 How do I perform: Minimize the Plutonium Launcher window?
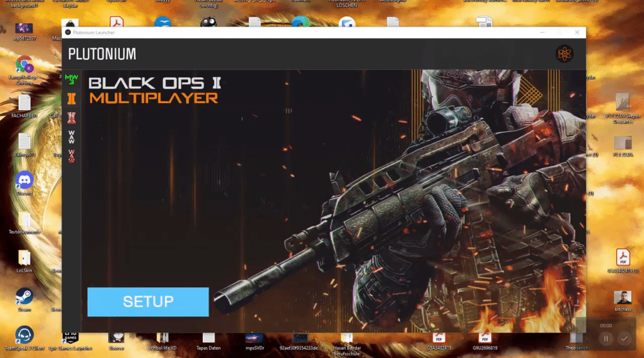542,32
